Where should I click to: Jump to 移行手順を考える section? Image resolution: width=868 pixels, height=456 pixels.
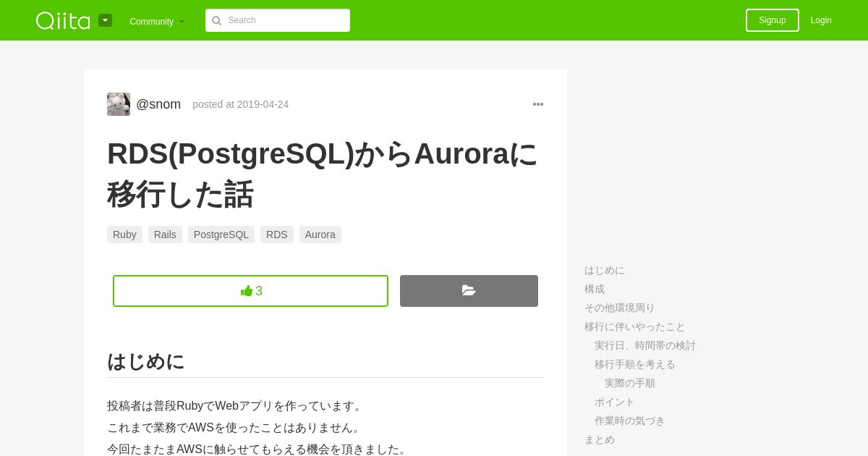click(635, 364)
